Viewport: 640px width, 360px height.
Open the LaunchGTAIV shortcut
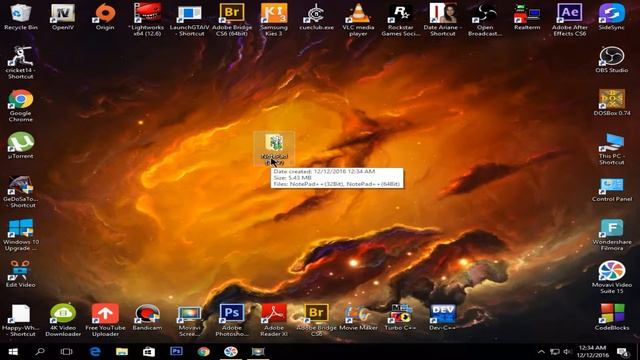(x=189, y=20)
